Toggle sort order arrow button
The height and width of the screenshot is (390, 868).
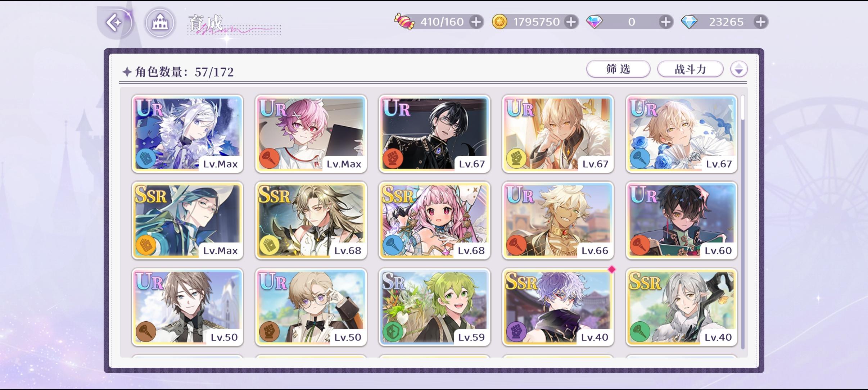[739, 69]
